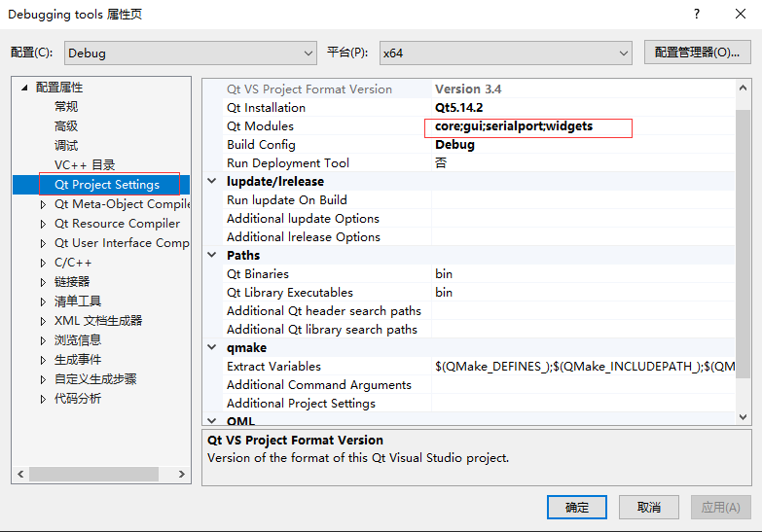
Task: Click the 取消 button
Action: tap(649, 508)
